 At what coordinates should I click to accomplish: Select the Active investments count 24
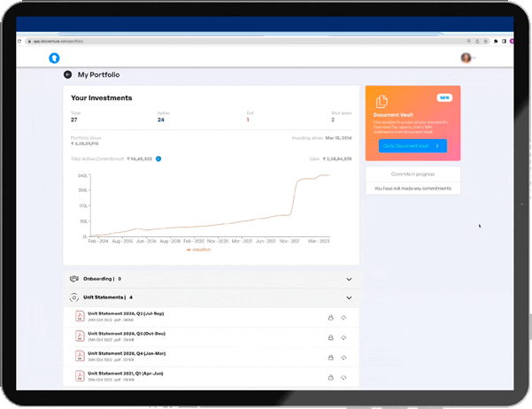point(160,119)
